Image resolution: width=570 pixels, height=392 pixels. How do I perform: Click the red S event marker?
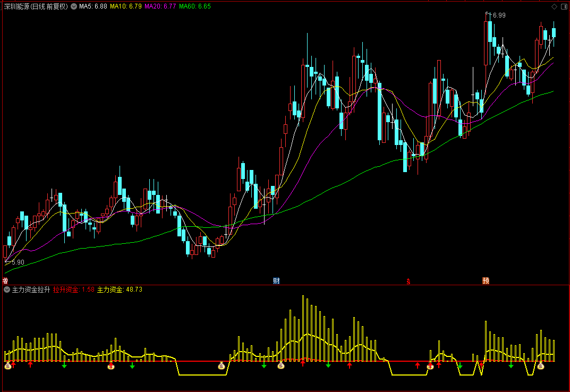click(x=408, y=282)
